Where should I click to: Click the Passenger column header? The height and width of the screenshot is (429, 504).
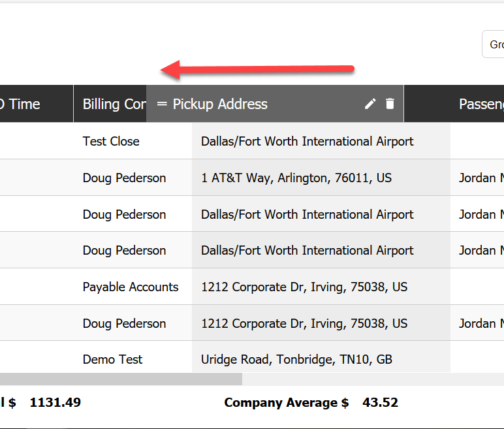point(480,104)
